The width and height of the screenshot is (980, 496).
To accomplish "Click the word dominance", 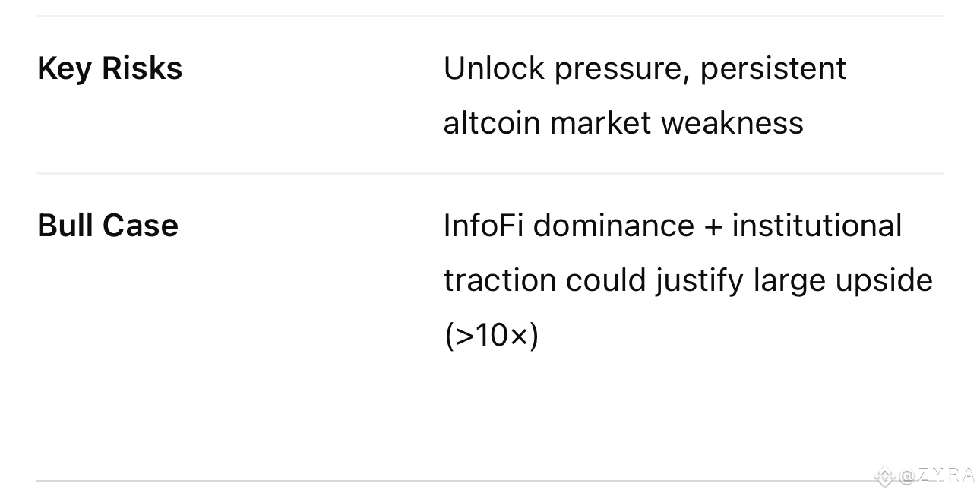I will (x=614, y=226).
